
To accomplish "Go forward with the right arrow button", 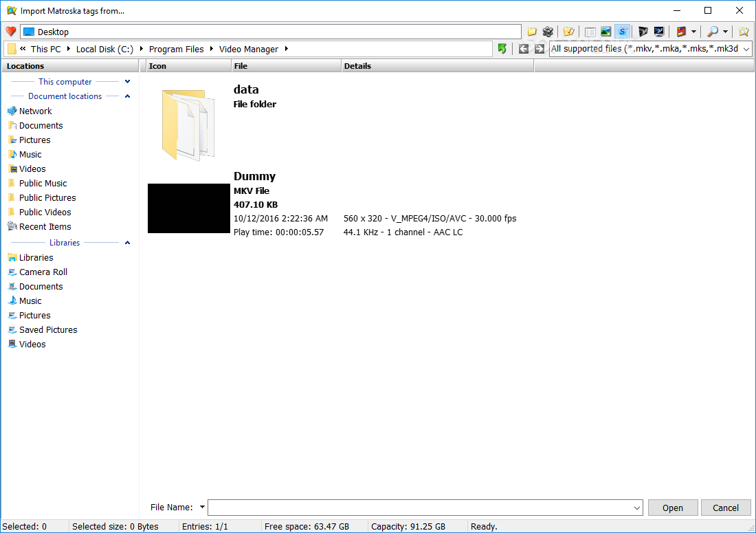I will tap(539, 49).
